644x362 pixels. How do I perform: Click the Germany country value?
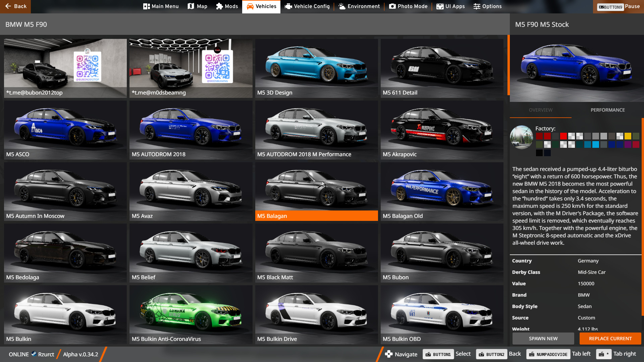[x=588, y=261]
